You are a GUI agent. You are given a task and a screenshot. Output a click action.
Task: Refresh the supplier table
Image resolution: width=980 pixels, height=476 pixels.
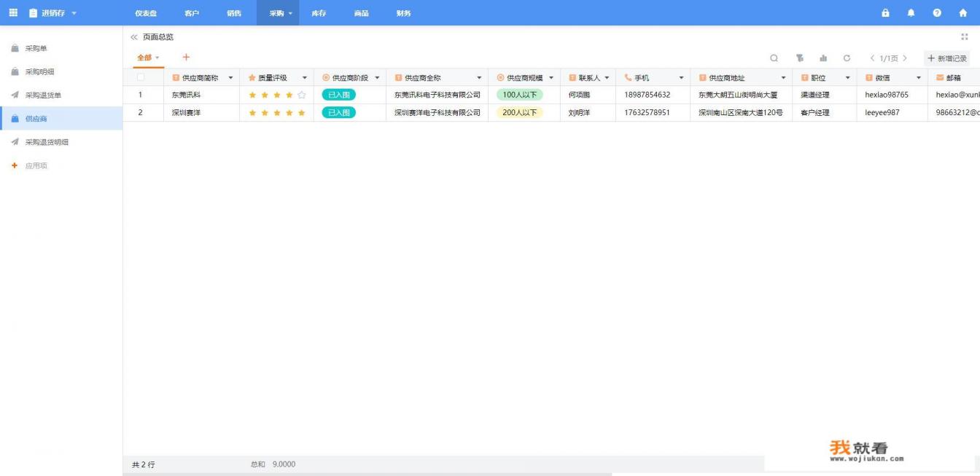pyautogui.click(x=847, y=58)
